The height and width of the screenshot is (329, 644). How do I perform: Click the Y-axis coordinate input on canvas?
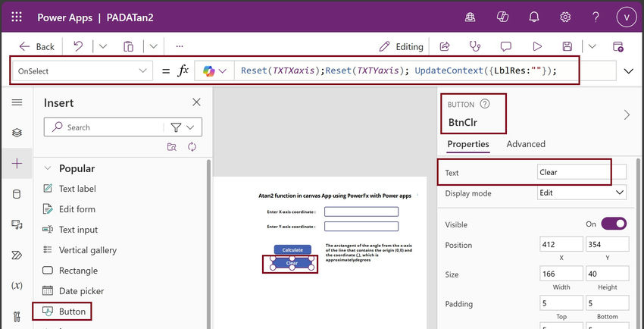pyautogui.click(x=361, y=227)
